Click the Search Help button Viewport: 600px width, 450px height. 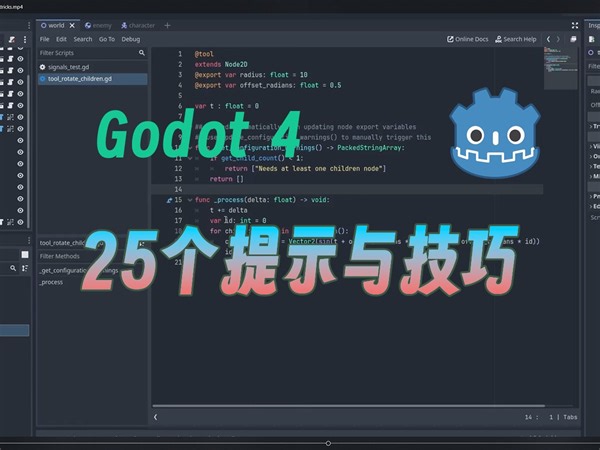click(x=516, y=39)
